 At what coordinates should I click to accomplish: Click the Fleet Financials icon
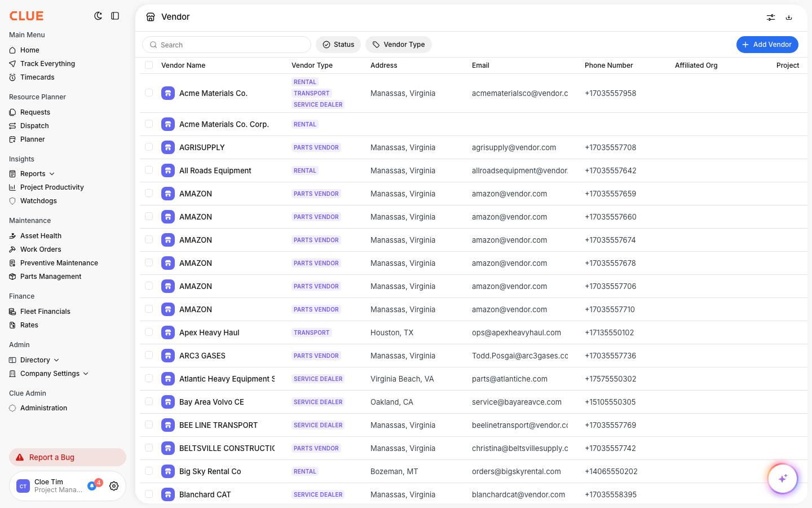coord(12,312)
